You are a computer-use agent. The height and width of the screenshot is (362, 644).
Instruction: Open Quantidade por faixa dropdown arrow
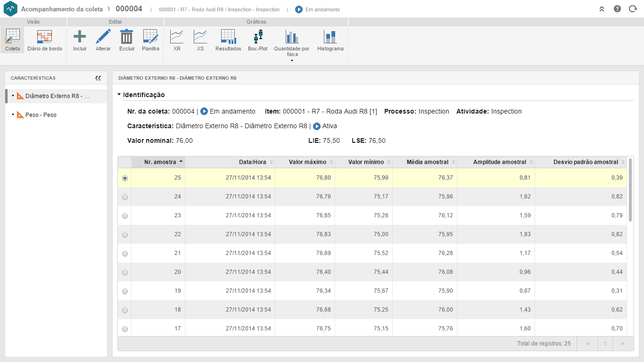click(x=292, y=60)
